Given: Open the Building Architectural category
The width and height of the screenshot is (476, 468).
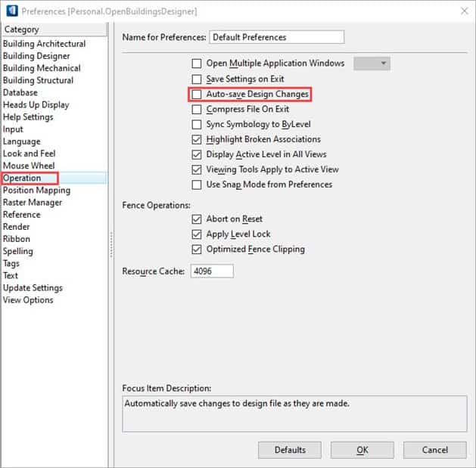Looking at the screenshot, I should (x=44, y=44).
